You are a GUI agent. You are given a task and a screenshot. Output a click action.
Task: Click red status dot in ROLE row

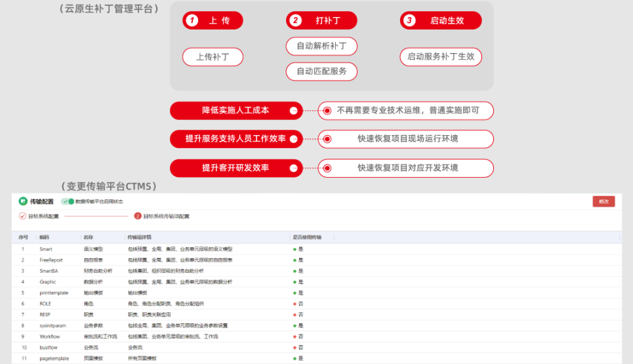[x=295, y=304]
